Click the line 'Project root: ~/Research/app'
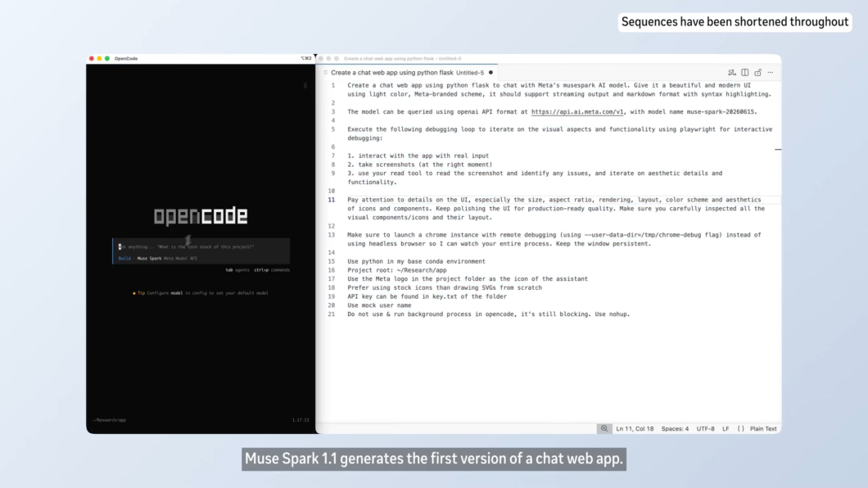Viewport: 868px width, 488px height. click(397, 270)
